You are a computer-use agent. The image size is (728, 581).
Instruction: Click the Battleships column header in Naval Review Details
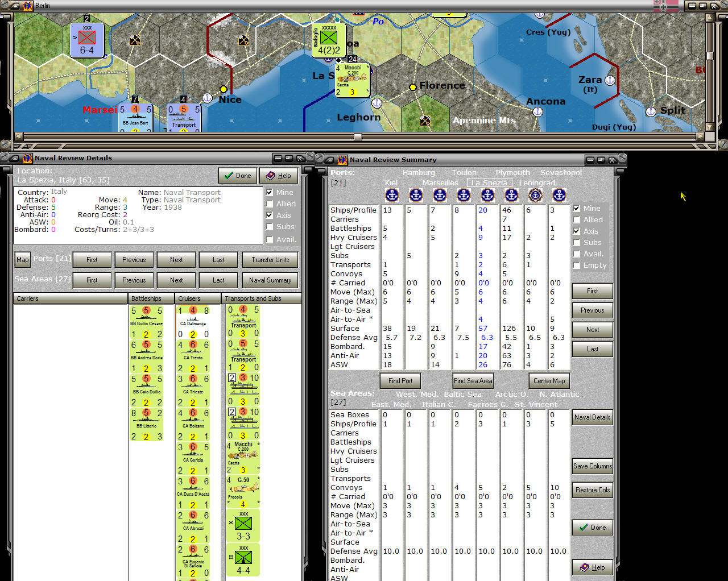pyautogui.click(x=152, y=298)
